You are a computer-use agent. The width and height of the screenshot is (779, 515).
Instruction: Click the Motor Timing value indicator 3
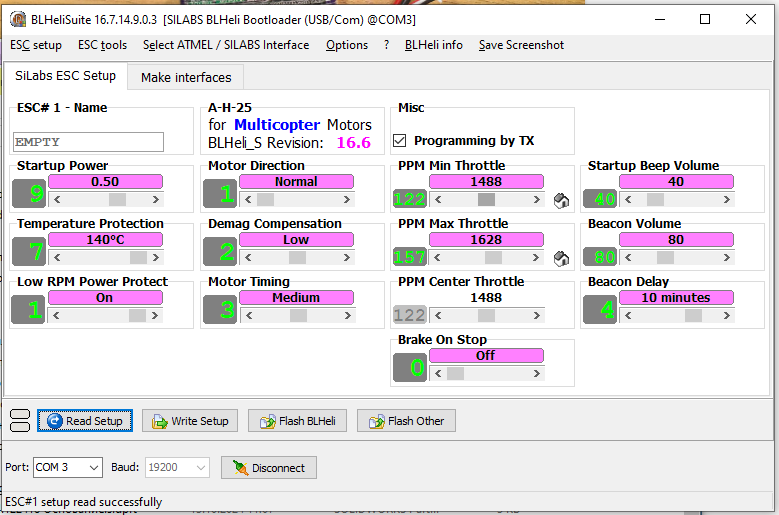click(220, 309)
